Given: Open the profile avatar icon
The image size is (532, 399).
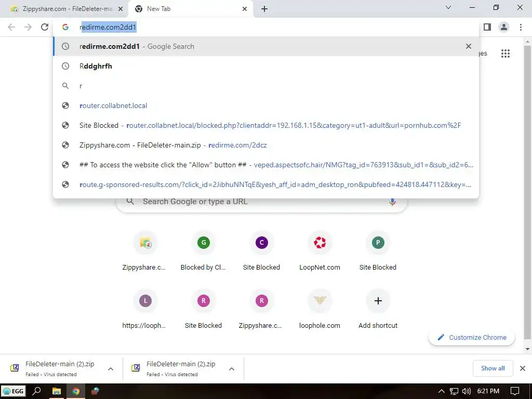Looking at the screenshot, I should click(504, 27).
